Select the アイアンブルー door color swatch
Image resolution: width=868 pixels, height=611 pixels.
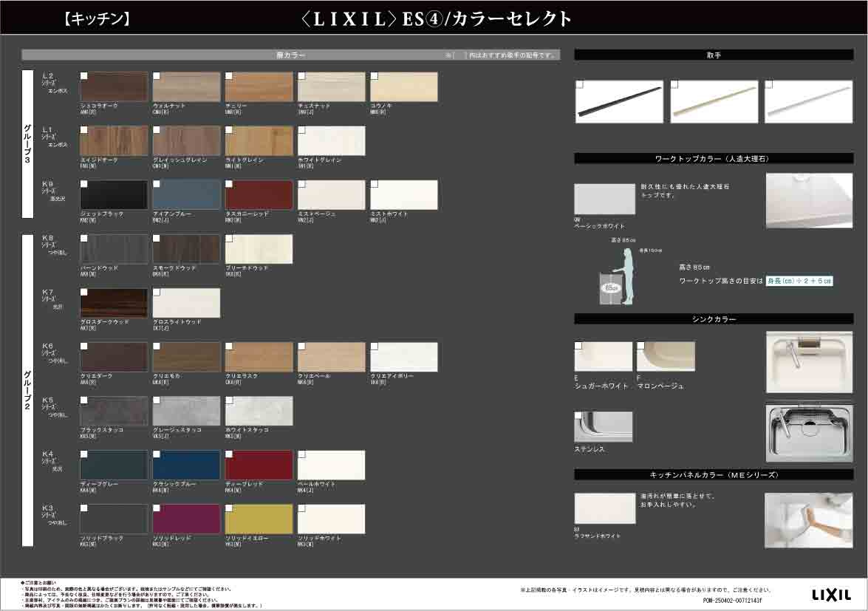185,194
